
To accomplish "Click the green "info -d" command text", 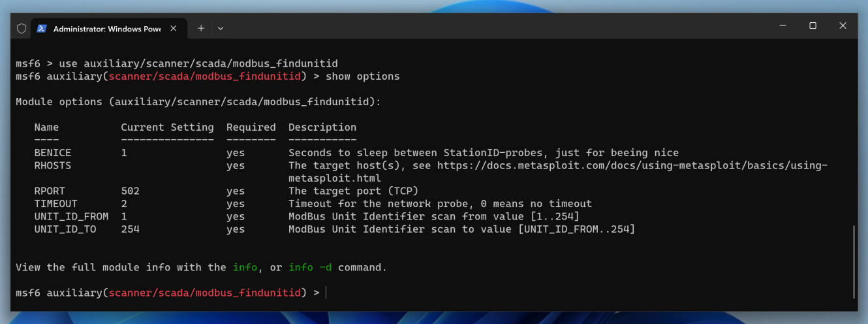I will click(310, 268).
